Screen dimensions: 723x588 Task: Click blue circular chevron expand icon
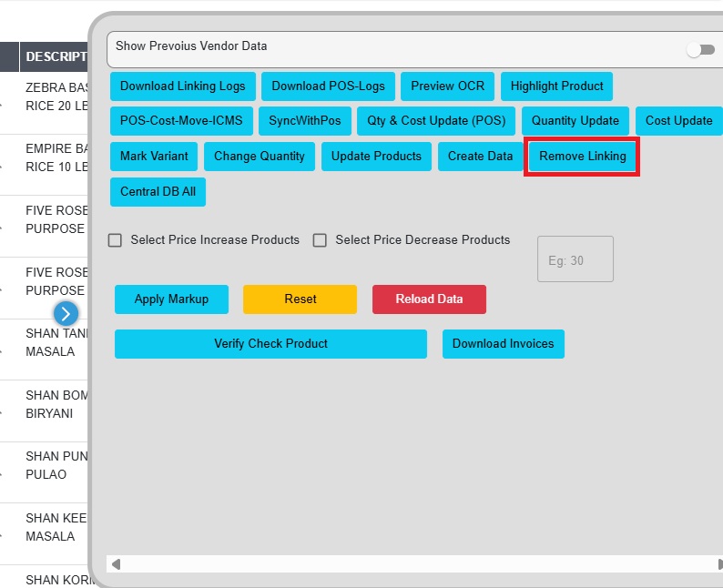point(66,314)
